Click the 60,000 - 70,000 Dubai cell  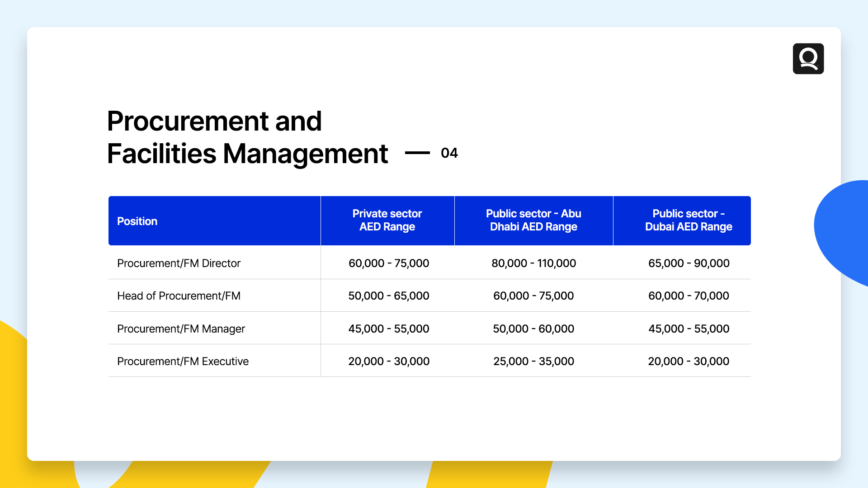point(689,296)
